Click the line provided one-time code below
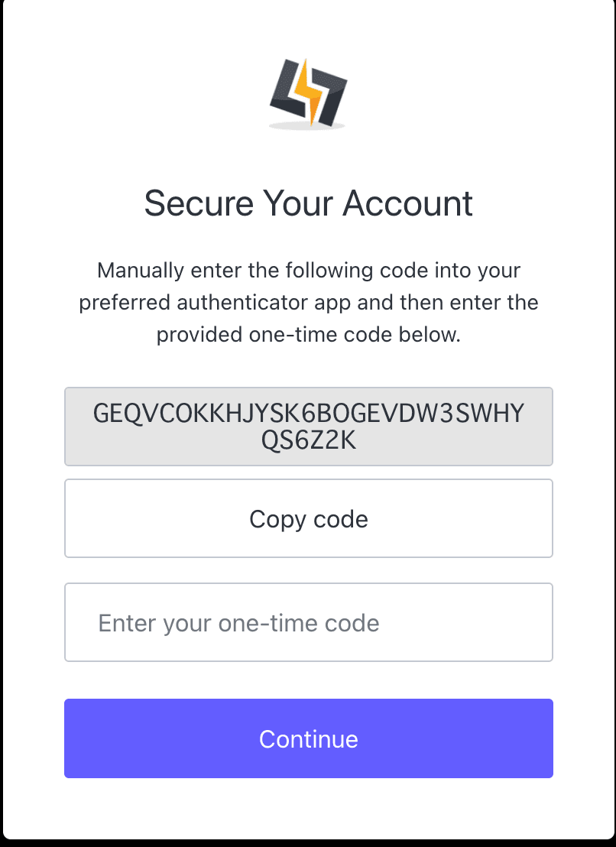Screen dimensions: 616x847 308,335
